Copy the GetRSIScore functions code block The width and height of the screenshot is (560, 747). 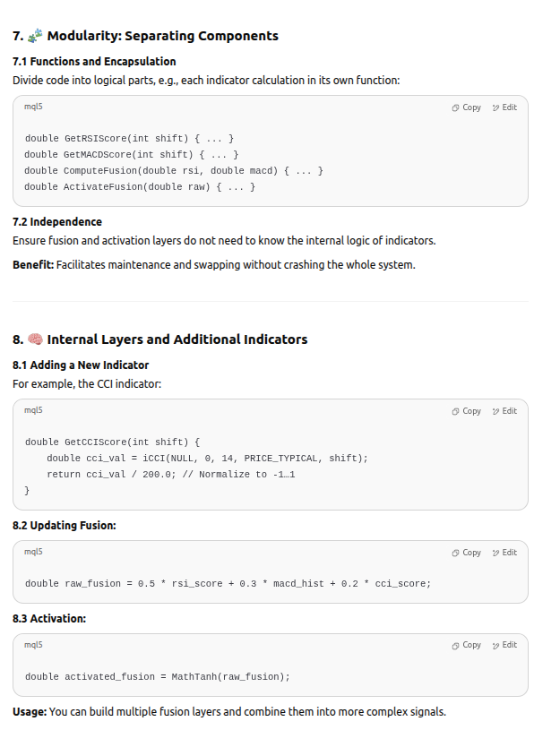point(467,107)
